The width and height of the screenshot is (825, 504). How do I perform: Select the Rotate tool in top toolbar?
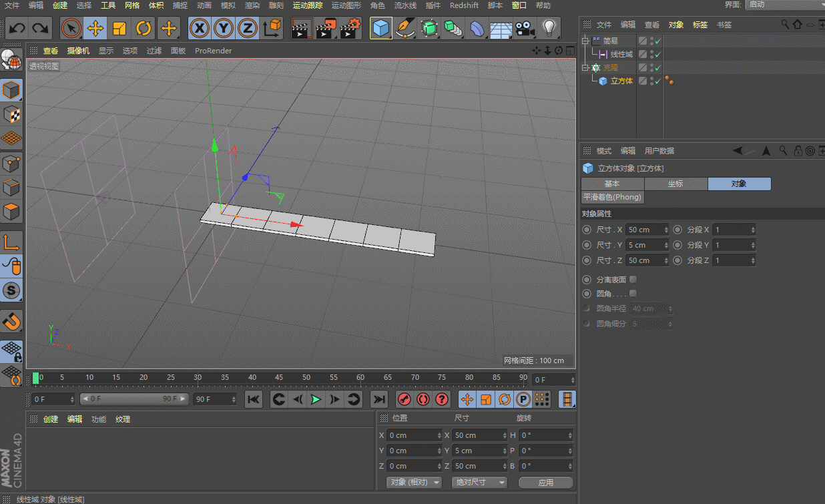coord(144,28)
